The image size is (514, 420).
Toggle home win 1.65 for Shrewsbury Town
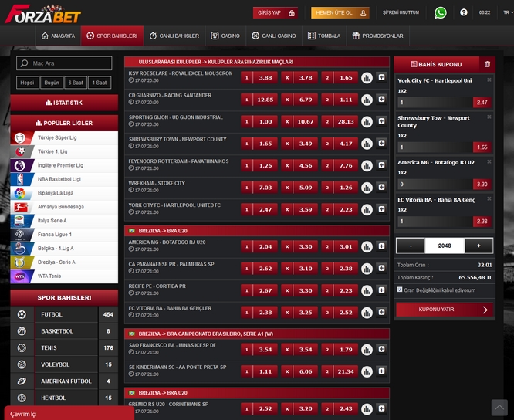click(x=259, y=144)
